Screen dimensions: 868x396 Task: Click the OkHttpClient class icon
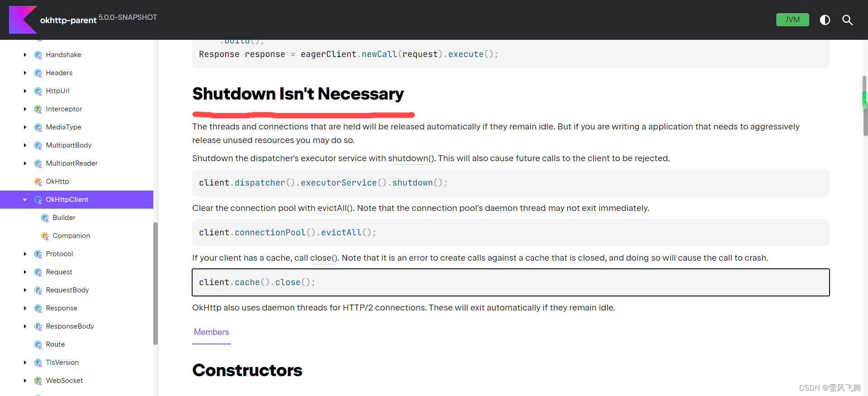pos(38,200)
